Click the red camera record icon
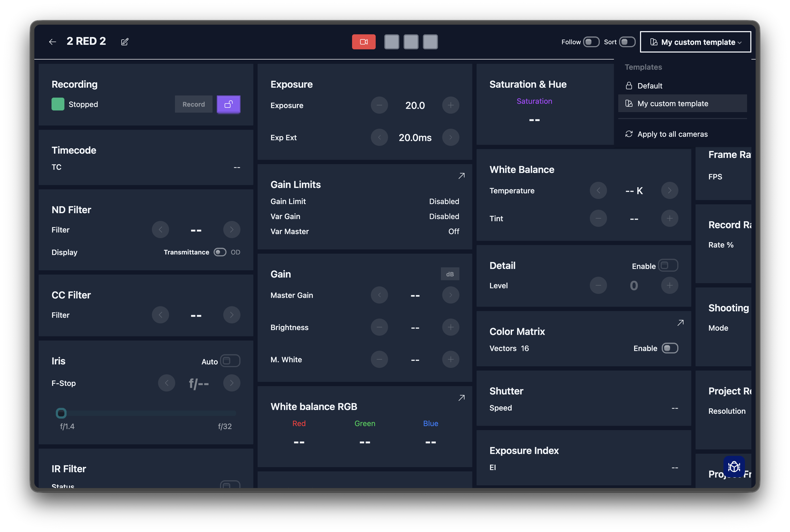Viewport: 790px width, 532px height. tap(364, 42)
